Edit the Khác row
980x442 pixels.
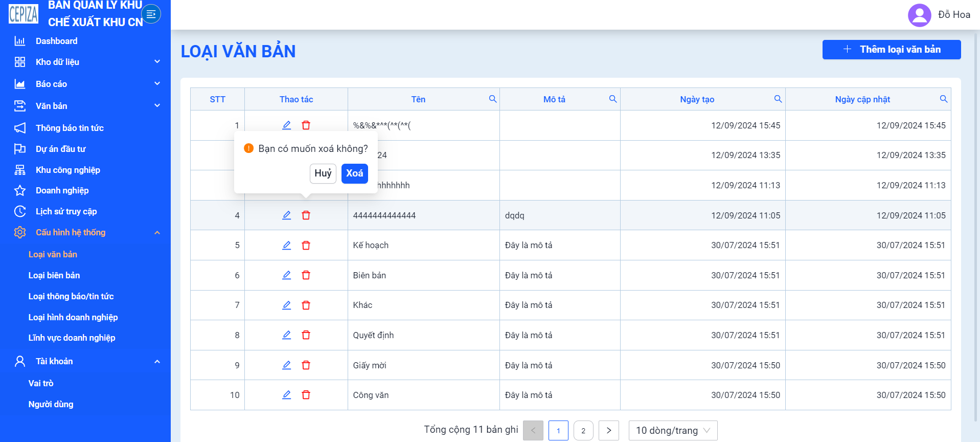(x=287, y=305)
